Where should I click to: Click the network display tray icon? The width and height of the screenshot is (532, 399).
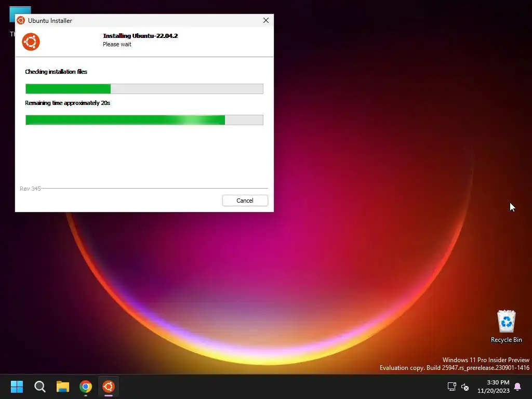click(451, 387)
